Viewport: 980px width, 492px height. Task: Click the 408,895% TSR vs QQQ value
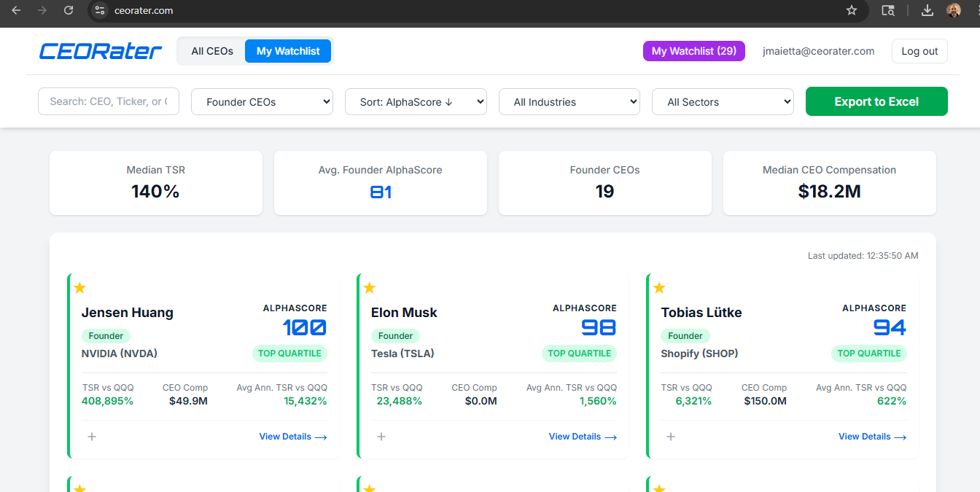click(107, 401)
